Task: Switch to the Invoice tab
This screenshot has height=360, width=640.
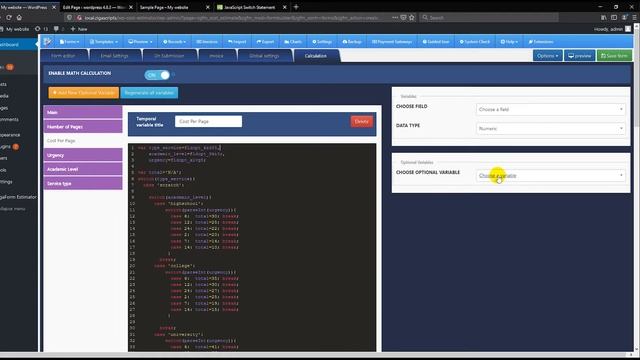Action: pyautogui.click(x=216, y=56)
